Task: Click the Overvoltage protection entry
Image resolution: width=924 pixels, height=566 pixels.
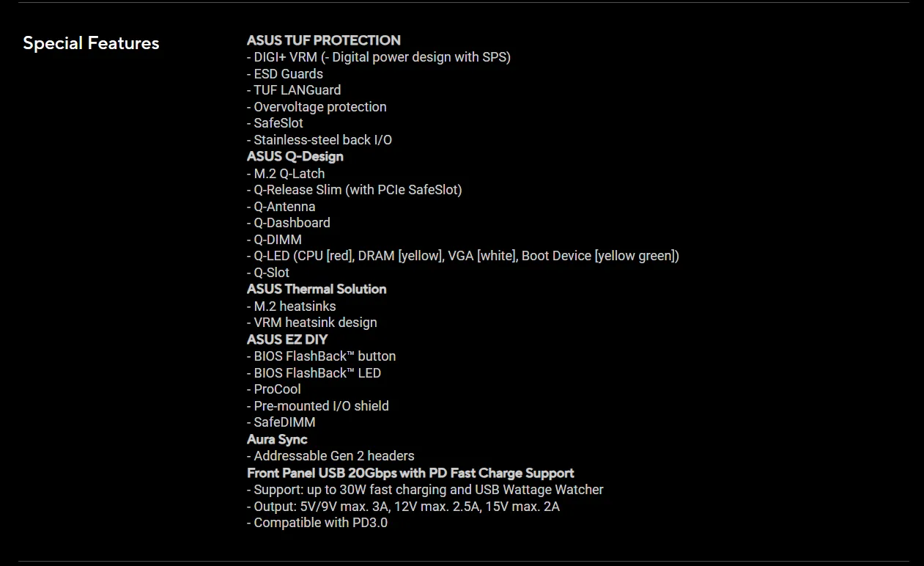Action: coord(317,107)
